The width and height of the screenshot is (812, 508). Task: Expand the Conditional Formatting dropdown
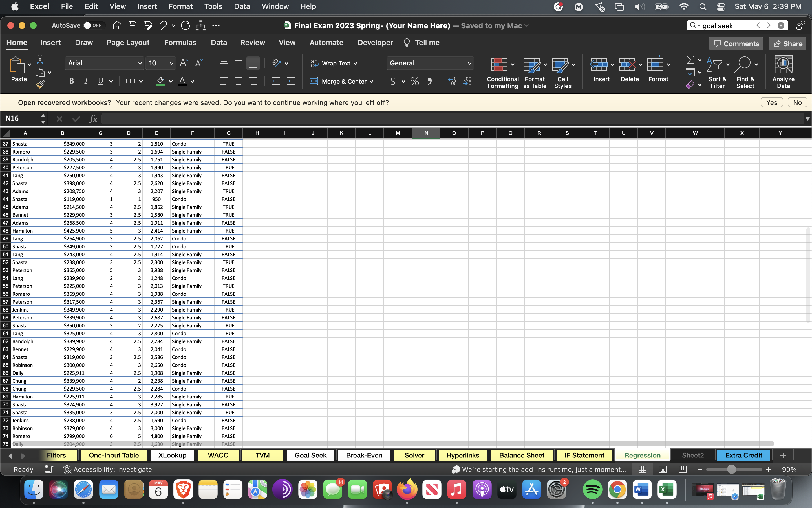(513, 64)
